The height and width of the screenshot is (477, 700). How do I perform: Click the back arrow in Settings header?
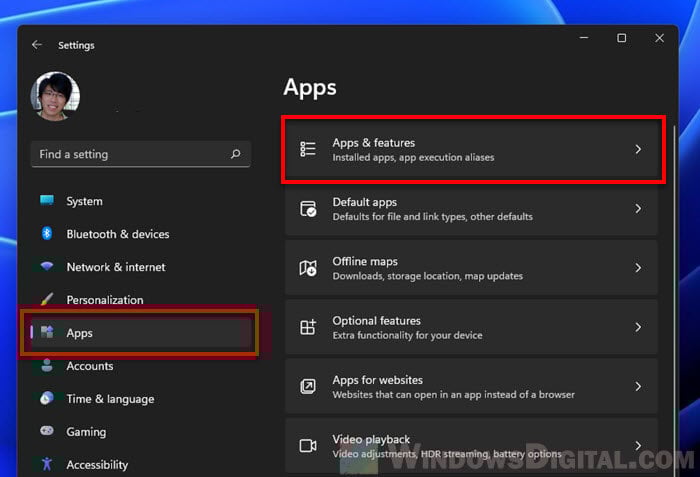[37, 45]
